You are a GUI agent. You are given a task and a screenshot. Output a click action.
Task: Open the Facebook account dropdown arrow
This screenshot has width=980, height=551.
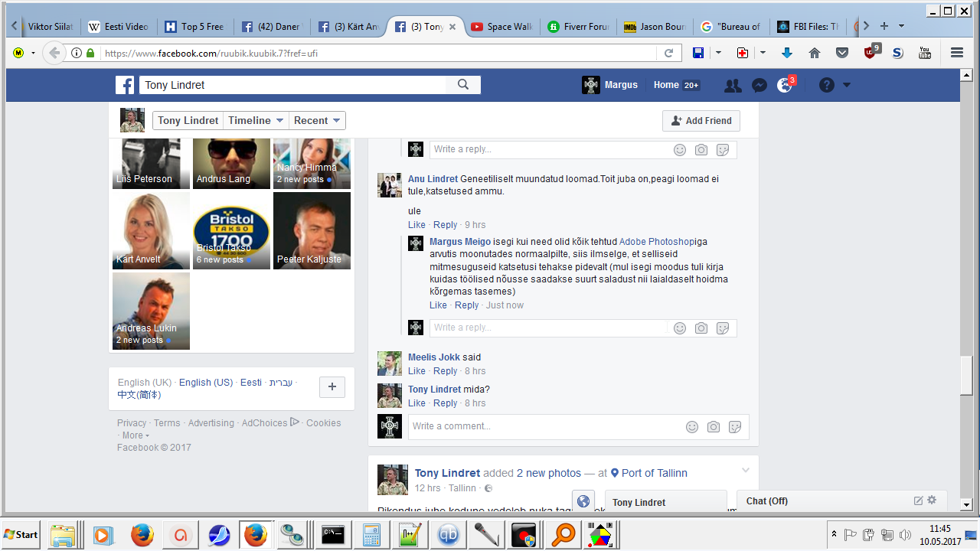pos(847,85)
